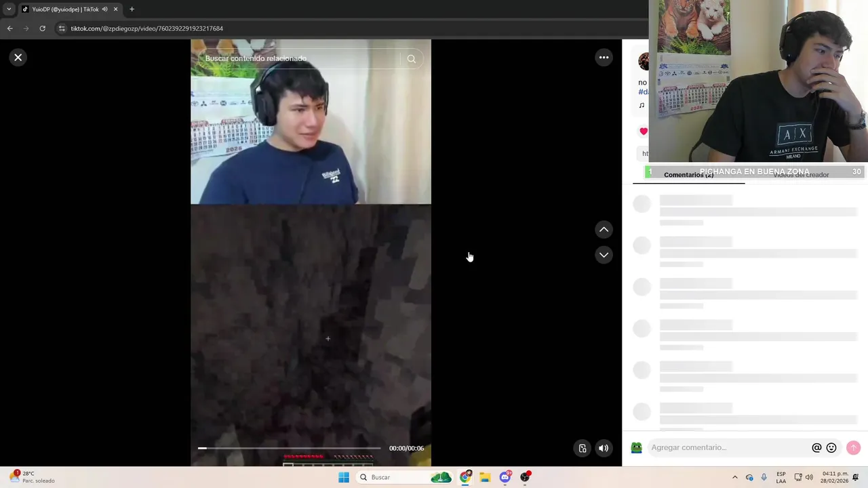Open the notifications bell icon

point(856,477)
